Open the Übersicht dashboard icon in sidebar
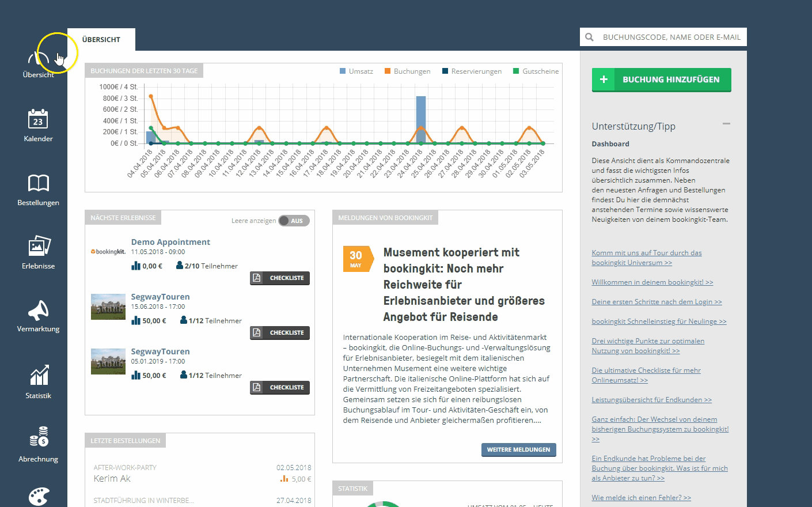This screenshot has height=507, width=812. [x=39, y=57]
